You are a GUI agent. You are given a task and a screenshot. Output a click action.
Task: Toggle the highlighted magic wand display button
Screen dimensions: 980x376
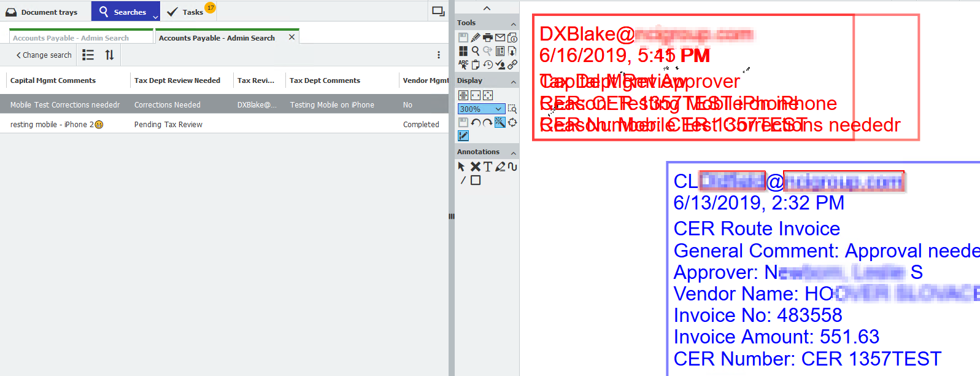click(x=500, y=123)
